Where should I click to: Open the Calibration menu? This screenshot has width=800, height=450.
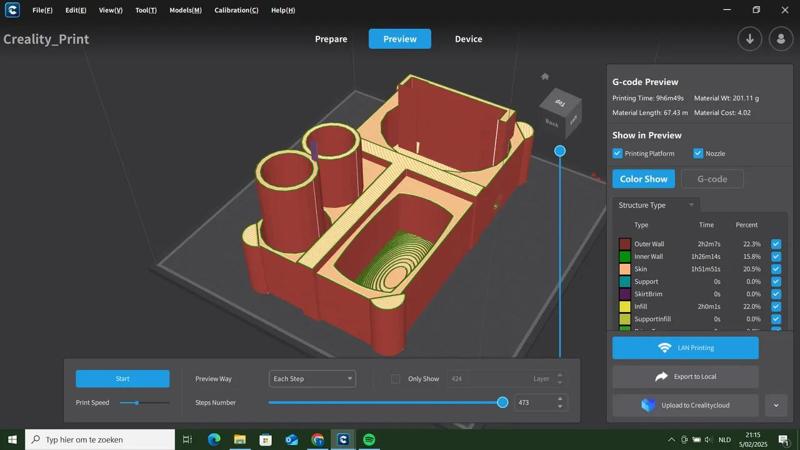pos(236,10)
